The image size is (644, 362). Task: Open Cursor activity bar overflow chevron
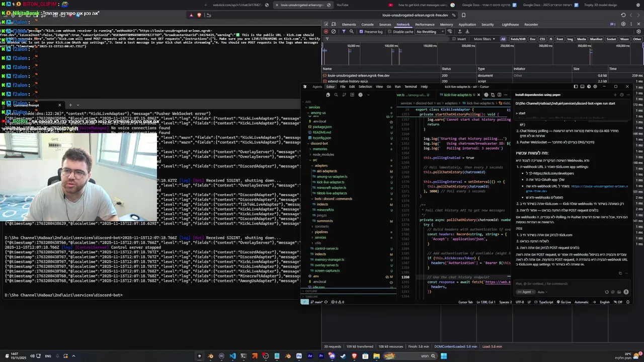coord(368,95)
